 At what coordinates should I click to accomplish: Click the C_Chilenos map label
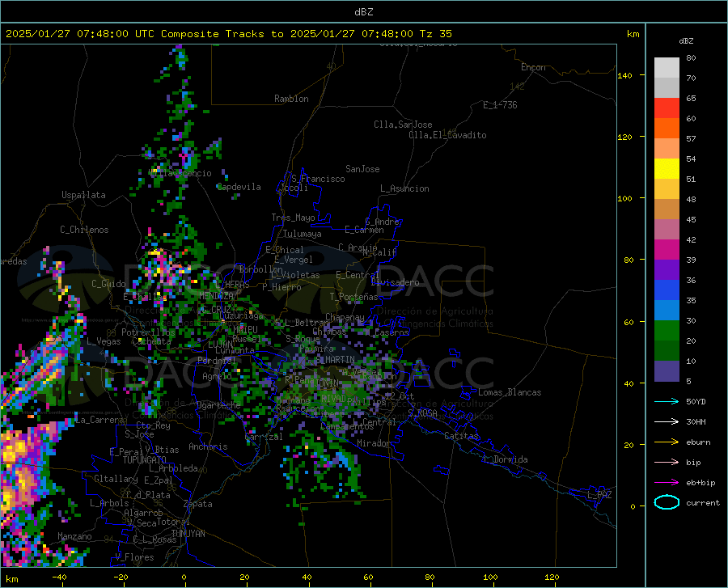point(84,230)
